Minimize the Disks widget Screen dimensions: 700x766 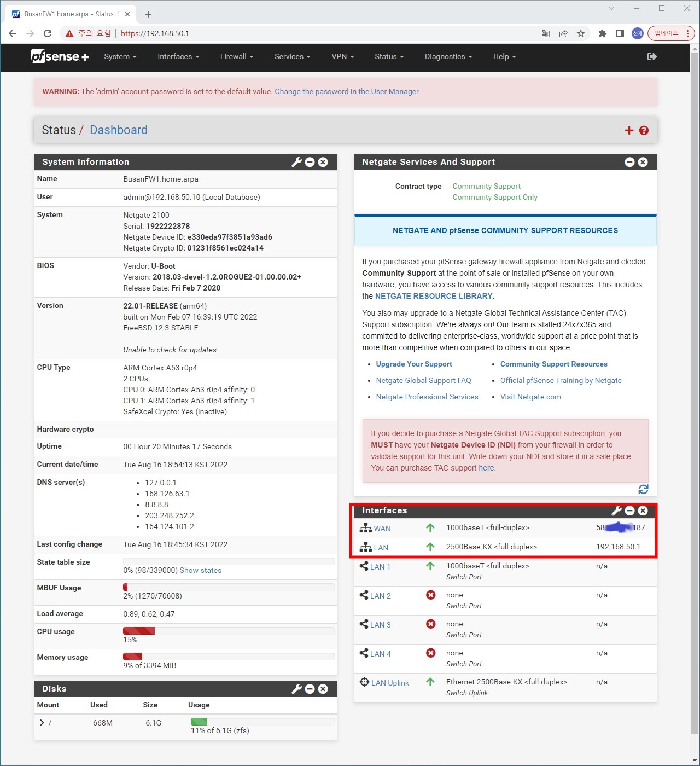pyautogui.click(x=310, y=689)
